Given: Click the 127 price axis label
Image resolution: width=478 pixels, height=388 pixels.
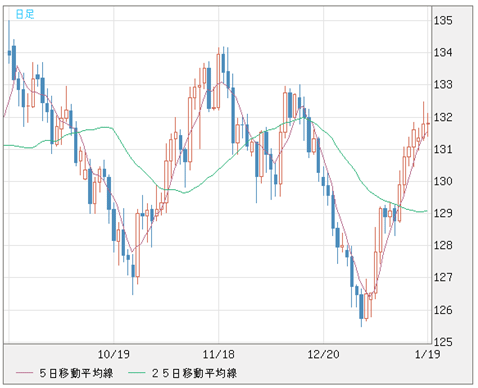Looking at the screenshot, I should [x=443, y=277].
